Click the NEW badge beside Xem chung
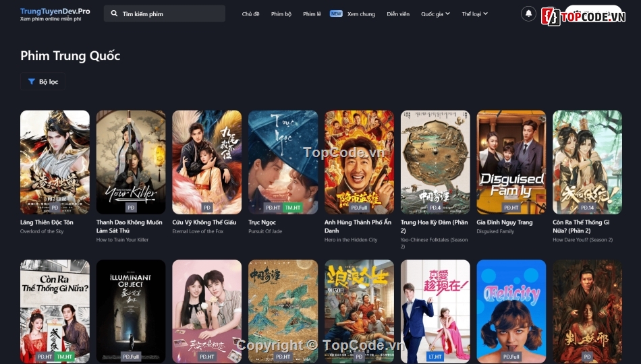Screen dimensions: 641x364 (336, 13)
